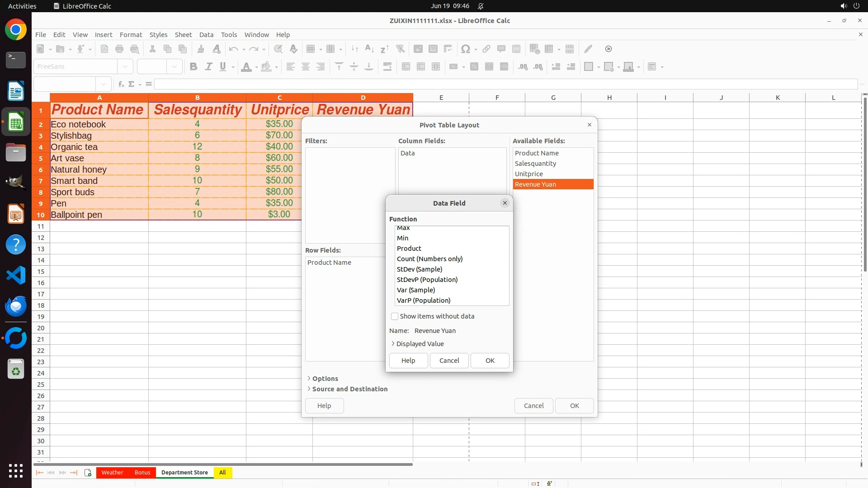
Task: Click the Wrap Text icon
Action: click(387, 67)
